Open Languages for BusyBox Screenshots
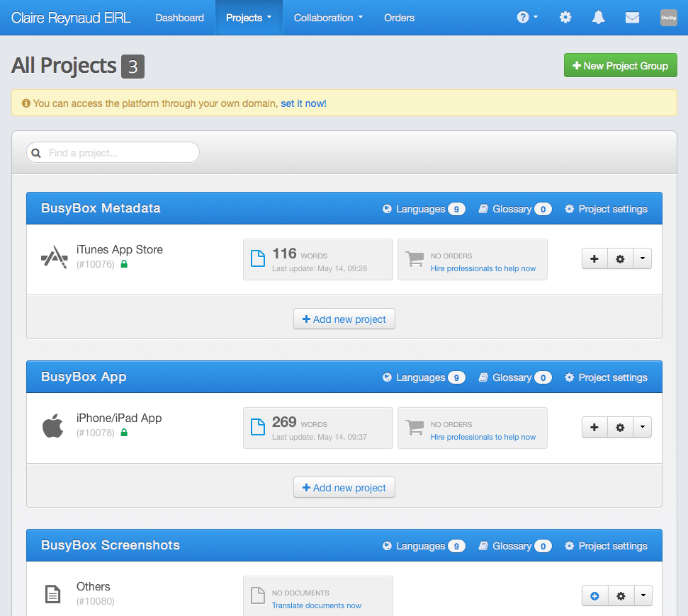Screen dimensions: 688x616 tap(424, 546)
